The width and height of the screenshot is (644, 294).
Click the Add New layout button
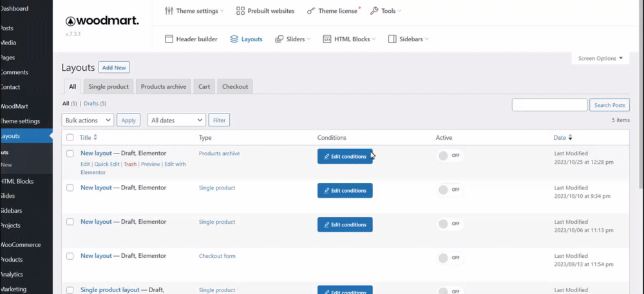pyautogui.click(x=115, y=68)
